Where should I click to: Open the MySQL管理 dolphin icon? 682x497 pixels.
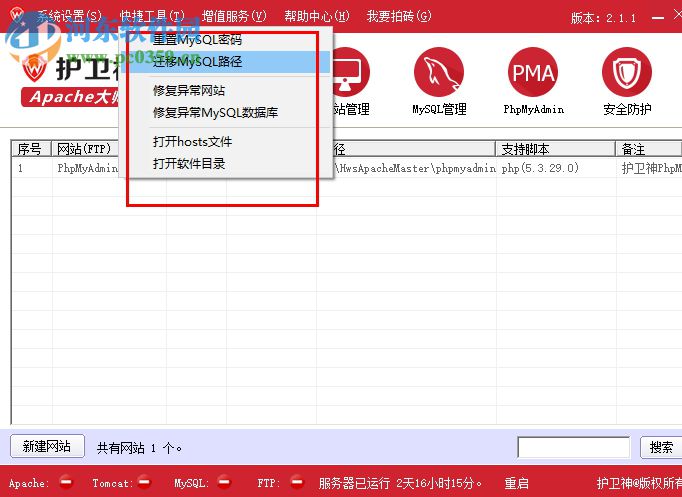(439, 72)
